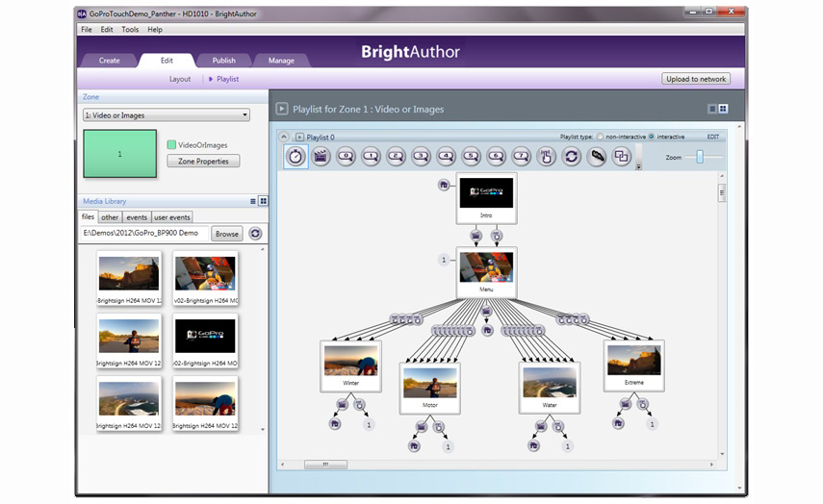Click timeout event icon under Extreme node
Screen dimensions: 823x504
(643, 404)
